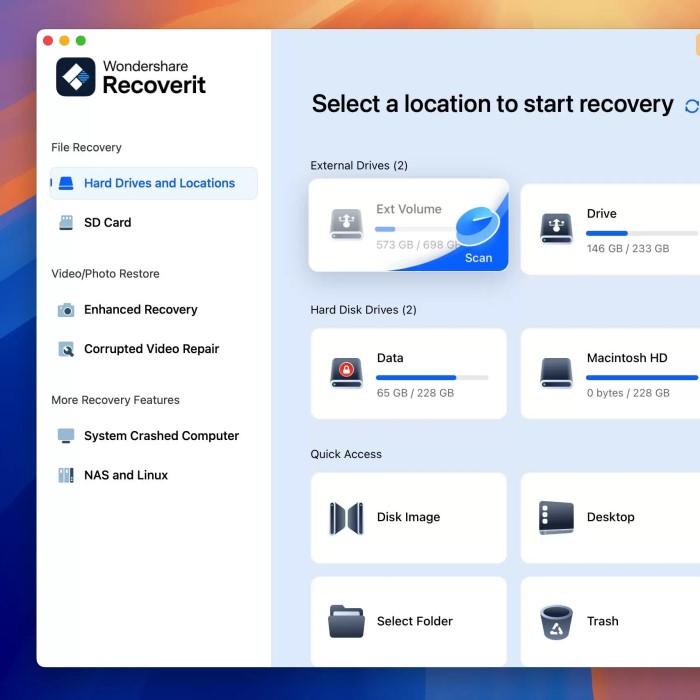Close the Recoverit window with red button
Viewport: 700px width, 700px height.
(48, 41)
